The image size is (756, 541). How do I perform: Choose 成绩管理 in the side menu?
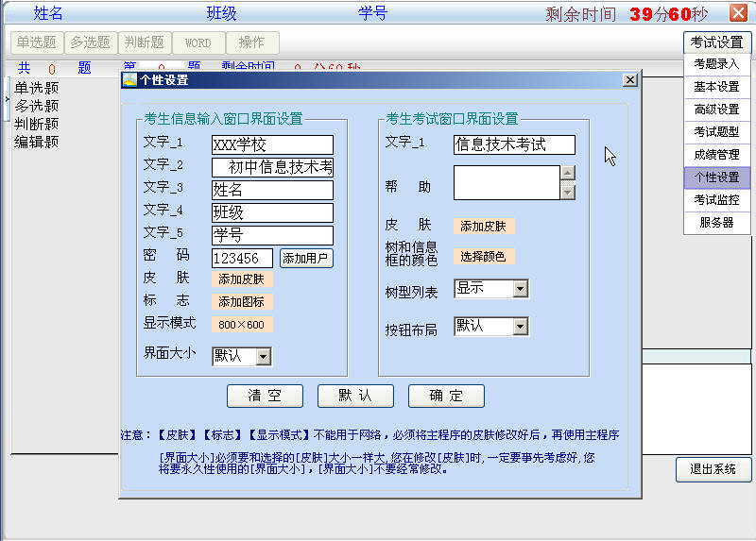pyautogui.click(x=716, y=155)
